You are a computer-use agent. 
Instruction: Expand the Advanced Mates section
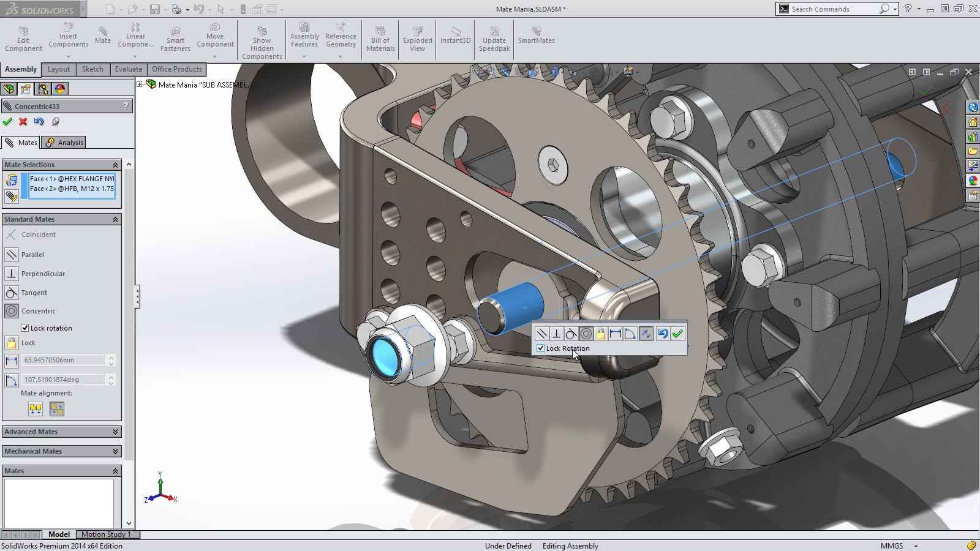pyautogui.click(x=115, y=432)
